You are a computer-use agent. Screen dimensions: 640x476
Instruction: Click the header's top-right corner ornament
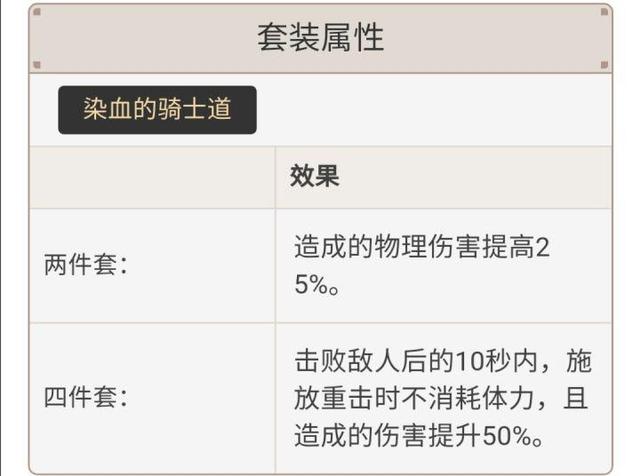point(604,11)
